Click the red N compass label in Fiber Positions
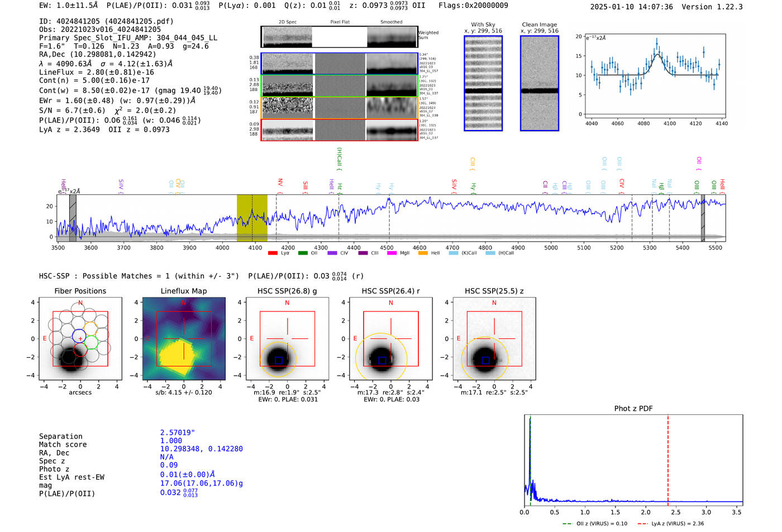 click(x=80, y=303)
